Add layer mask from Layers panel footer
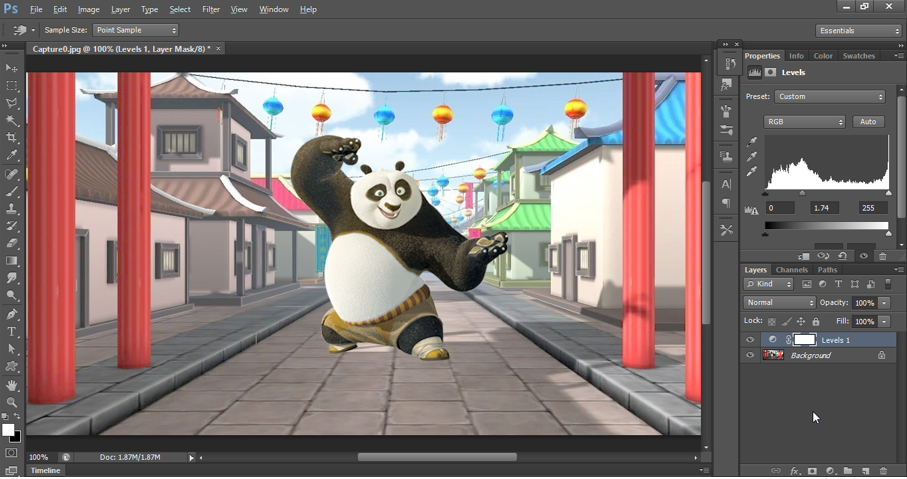Image resolution: width=907 pixels, height=479 pixels. [812, 471]
